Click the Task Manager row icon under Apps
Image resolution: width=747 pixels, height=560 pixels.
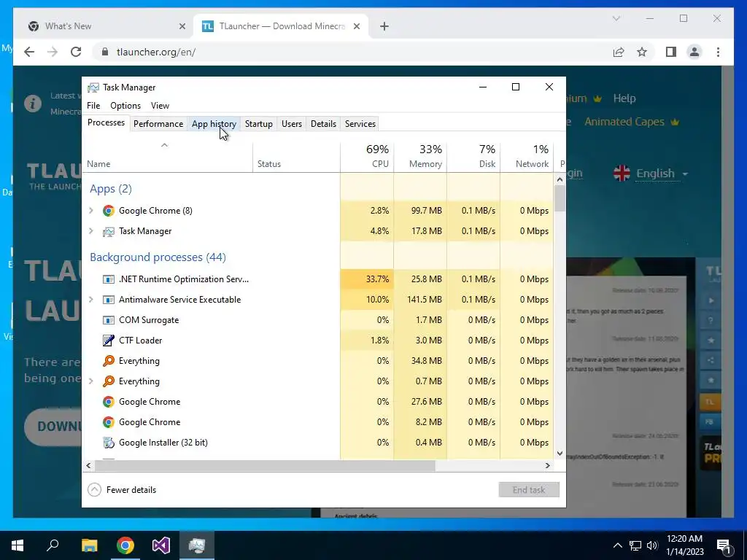pyautogui.click(x=109, y=231)
